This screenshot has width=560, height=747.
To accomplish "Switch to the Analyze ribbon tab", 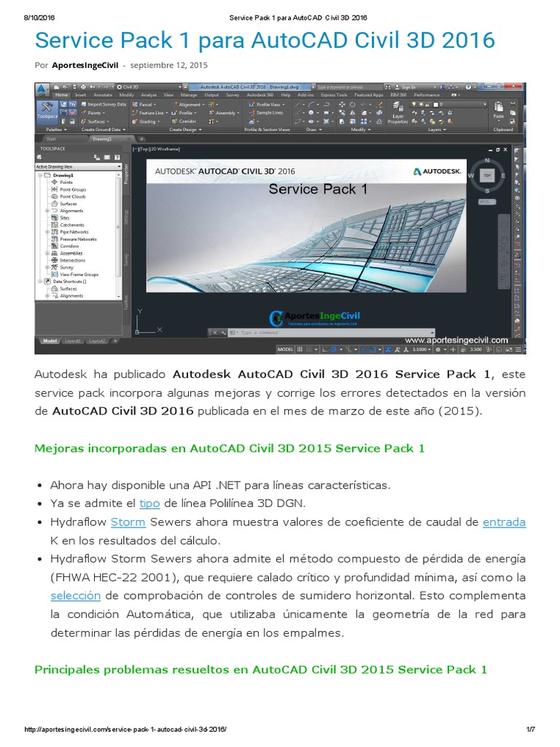I will [149, 95].
